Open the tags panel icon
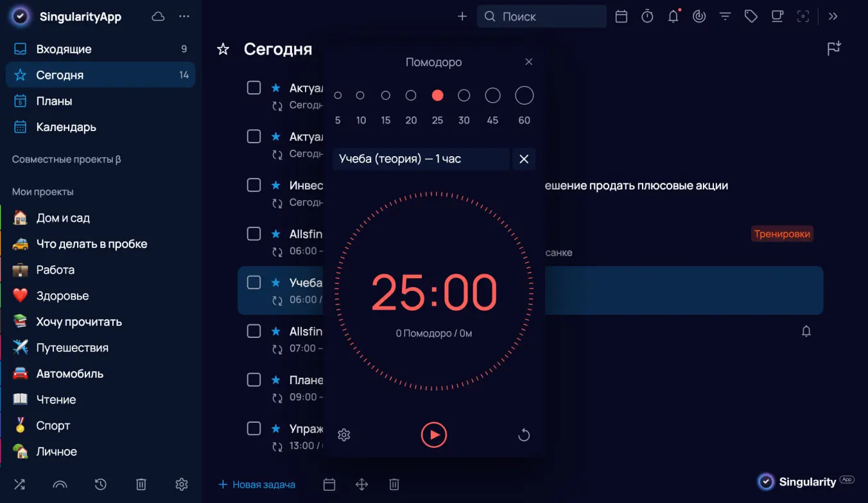The image size is (868, 503). pyautogui.click(x=751, y=16)
